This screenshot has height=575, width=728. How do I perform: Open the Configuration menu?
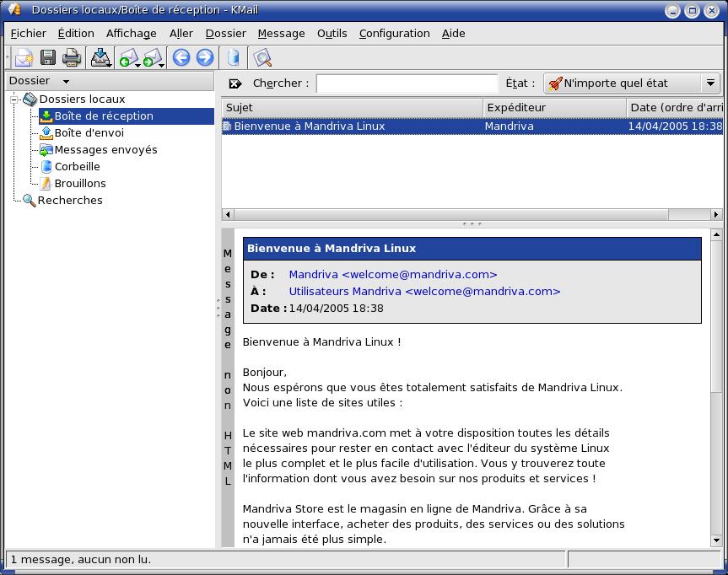point(394,33)
